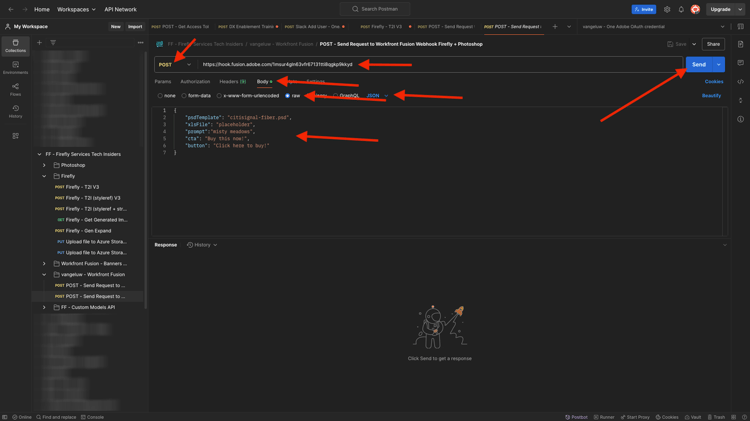
Task: Switch to the Authorization tab
Action: pyautogui.click(x=195, y=82)
